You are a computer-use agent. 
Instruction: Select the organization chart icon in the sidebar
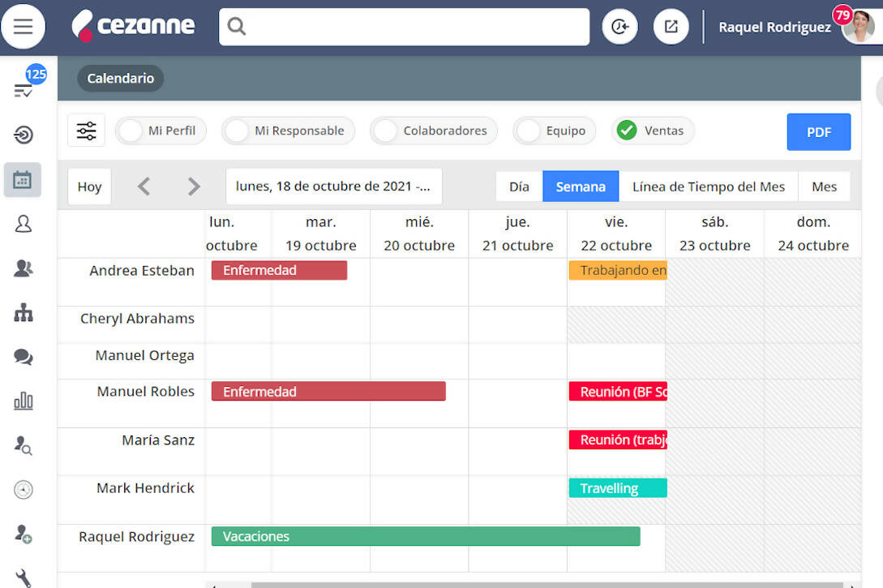pos(22,313)
